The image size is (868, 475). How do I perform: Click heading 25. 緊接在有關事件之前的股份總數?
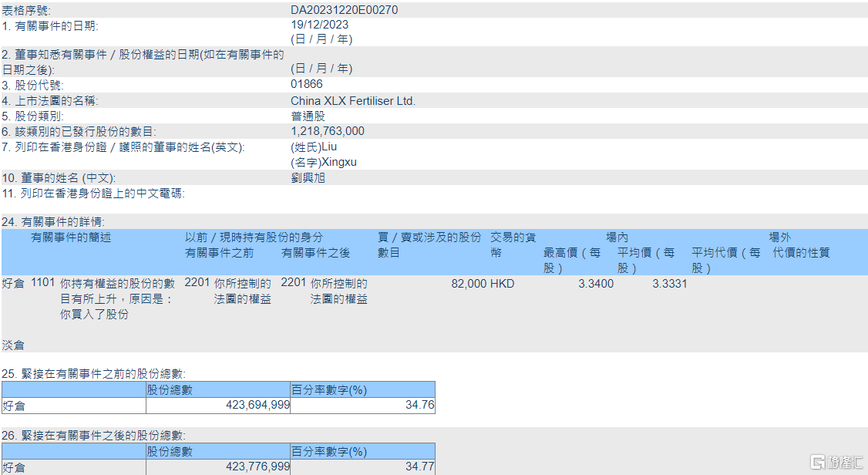(93, 374)
